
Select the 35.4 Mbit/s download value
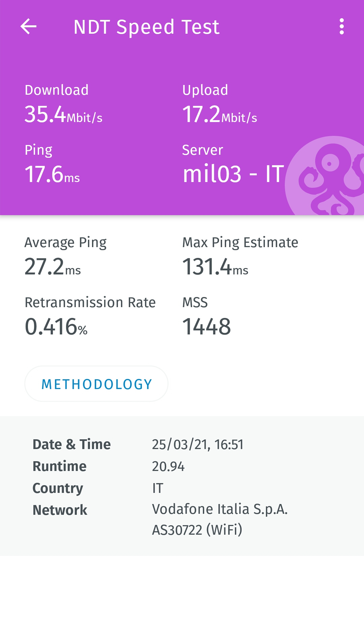63,114
